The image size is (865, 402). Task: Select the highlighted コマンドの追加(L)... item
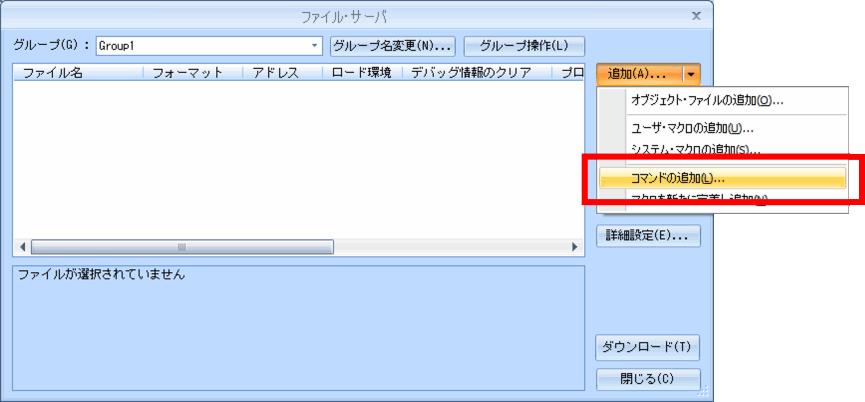(x=678, y=178)
